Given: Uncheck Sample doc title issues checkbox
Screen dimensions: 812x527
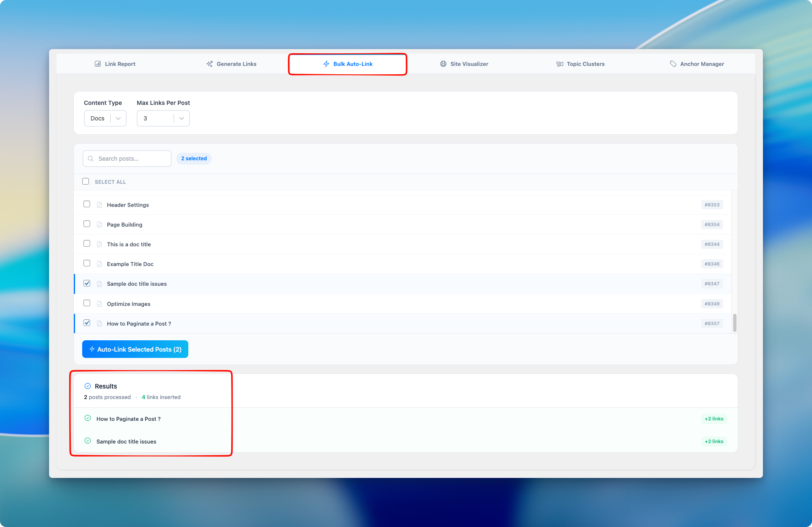Looking at the screenshot, I should [x=87, y=283].
